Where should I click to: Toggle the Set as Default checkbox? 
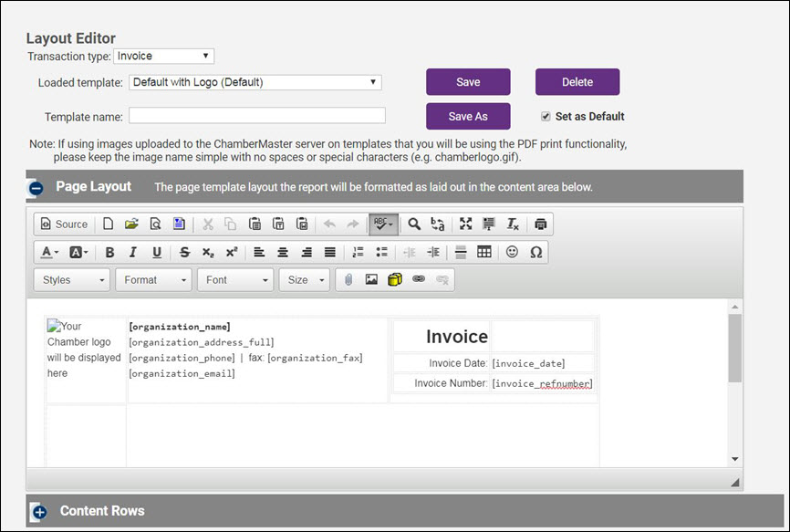(546, 117)
